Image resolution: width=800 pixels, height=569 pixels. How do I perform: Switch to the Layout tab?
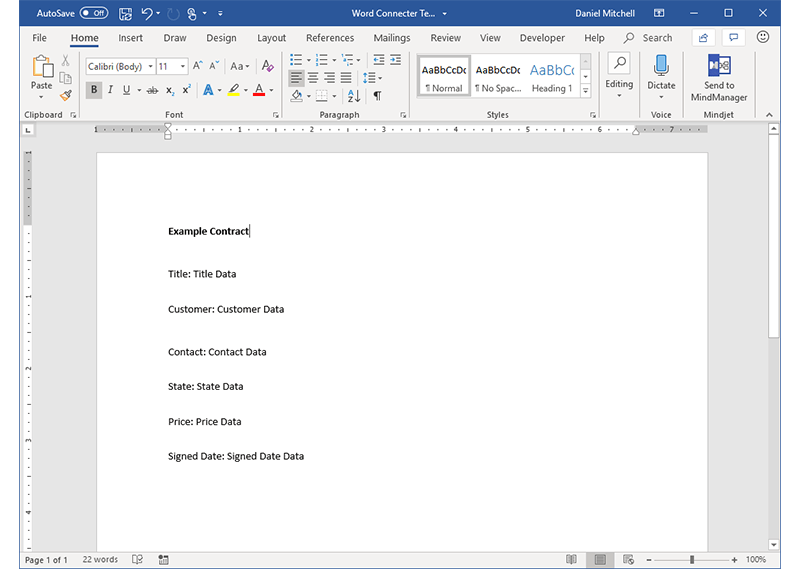[271, 38]
